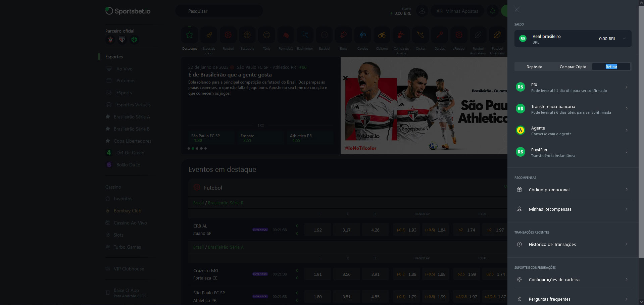This screenshot has height=305, width=644.
Task: Switch to the Depósito tab
Action: click(534, 67)
